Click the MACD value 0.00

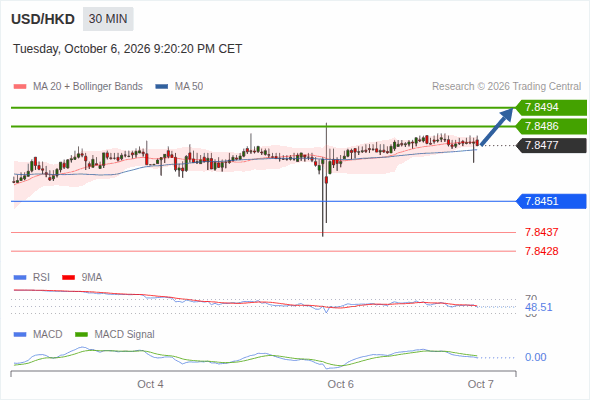click(535, 357)
